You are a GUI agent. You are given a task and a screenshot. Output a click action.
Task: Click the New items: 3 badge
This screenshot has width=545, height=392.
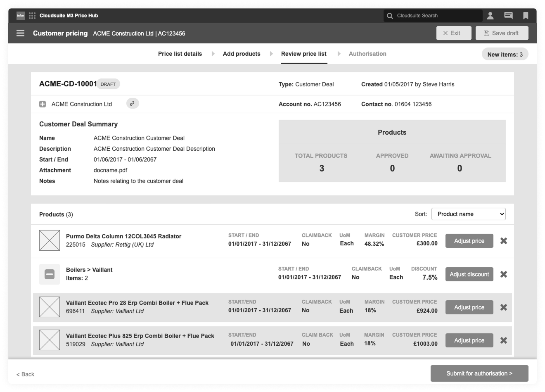point(505,54)
